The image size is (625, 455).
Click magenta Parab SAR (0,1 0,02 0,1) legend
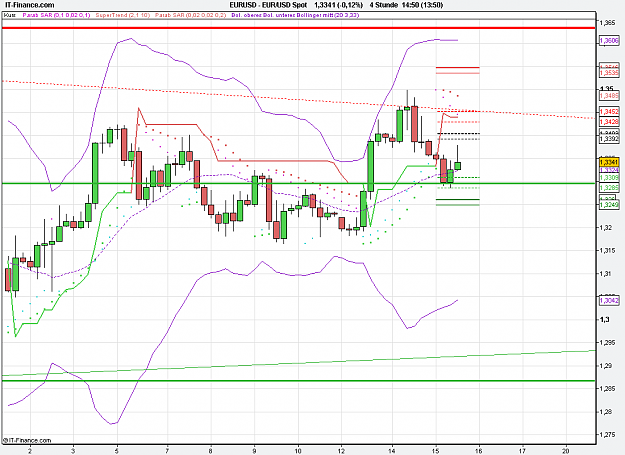click(56, 15)
